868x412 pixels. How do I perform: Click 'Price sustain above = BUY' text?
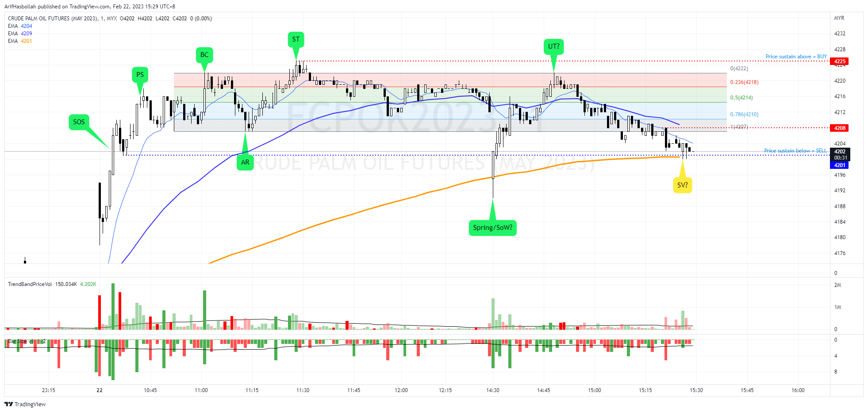click(796, 57)
